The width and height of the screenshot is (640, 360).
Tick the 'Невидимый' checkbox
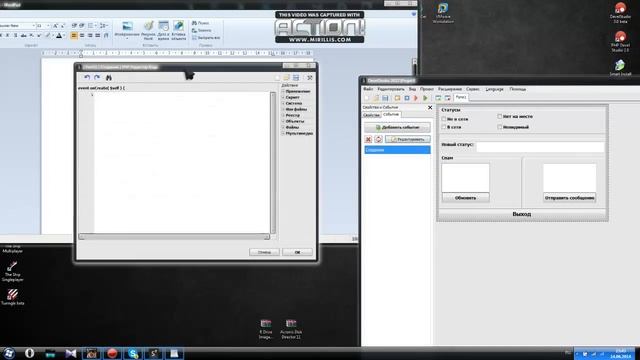click(500, 127)
